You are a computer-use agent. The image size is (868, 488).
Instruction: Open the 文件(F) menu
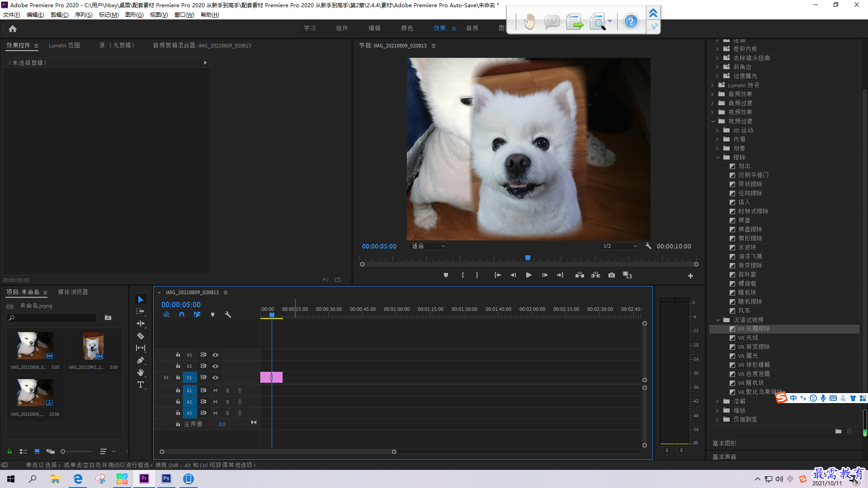(12, 15)
